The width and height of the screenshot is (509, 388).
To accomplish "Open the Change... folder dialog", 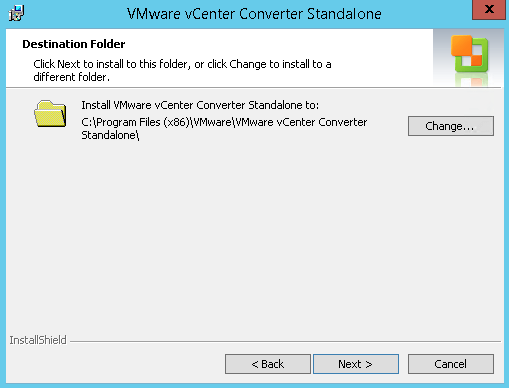I will [x=451, y=126].
